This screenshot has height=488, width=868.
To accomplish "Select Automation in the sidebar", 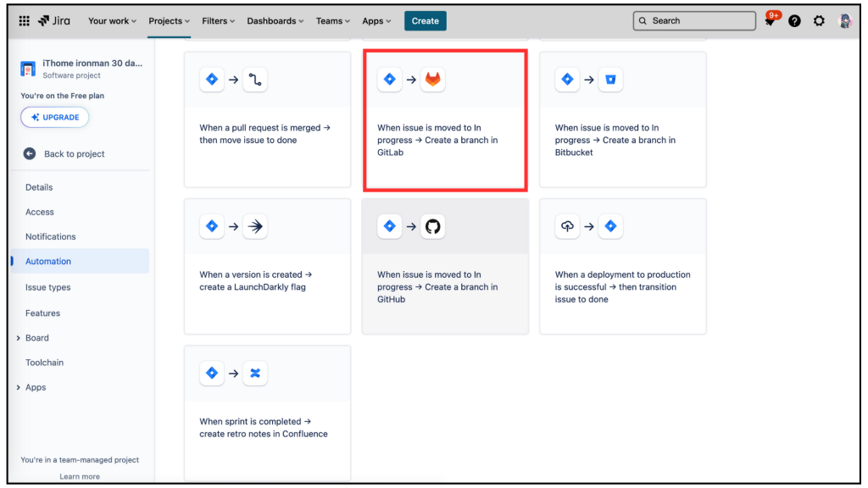I will click(x=80, y=261).
